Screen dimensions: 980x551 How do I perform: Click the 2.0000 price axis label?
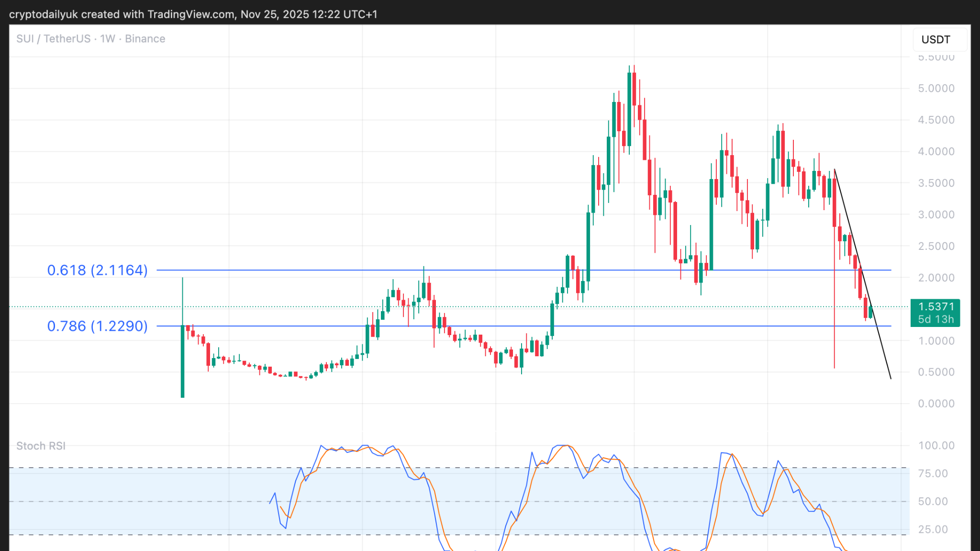click(x=935, y=278)
